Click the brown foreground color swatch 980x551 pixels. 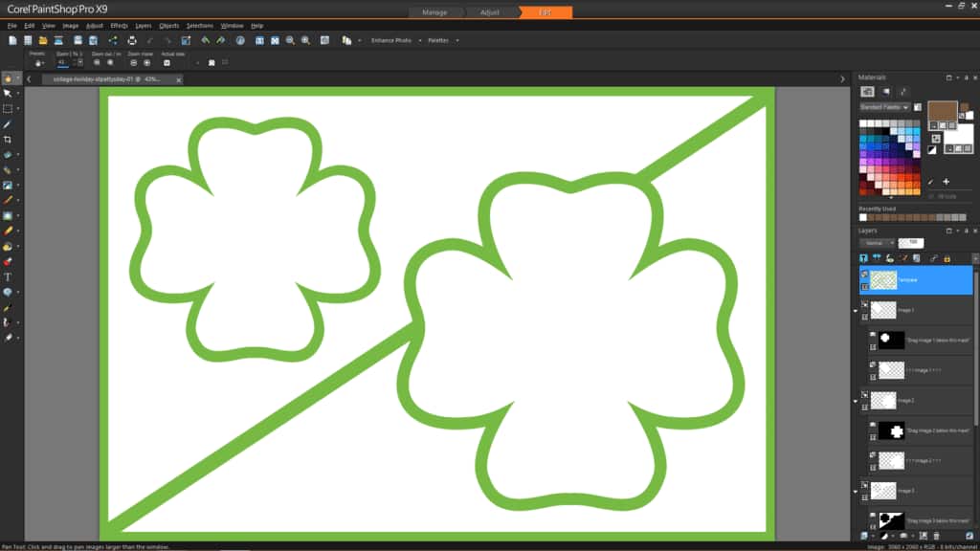coord(942,112)
